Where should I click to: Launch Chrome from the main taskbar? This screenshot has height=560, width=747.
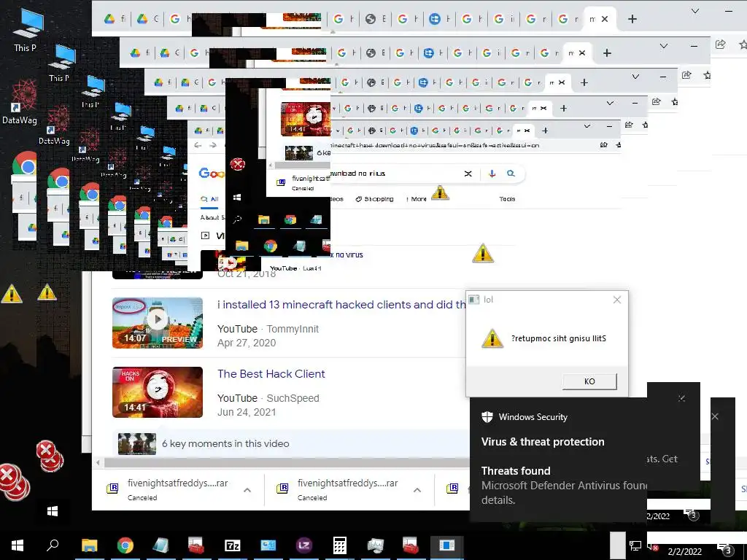(125, 545)
